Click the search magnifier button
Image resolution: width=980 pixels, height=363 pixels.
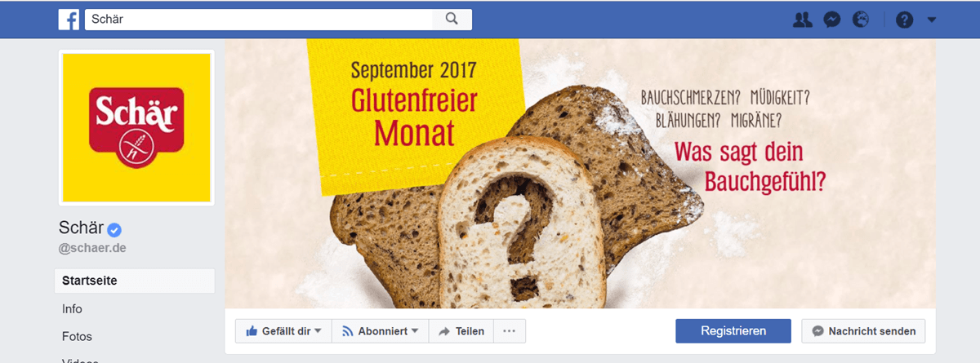[x=452, y=20]
